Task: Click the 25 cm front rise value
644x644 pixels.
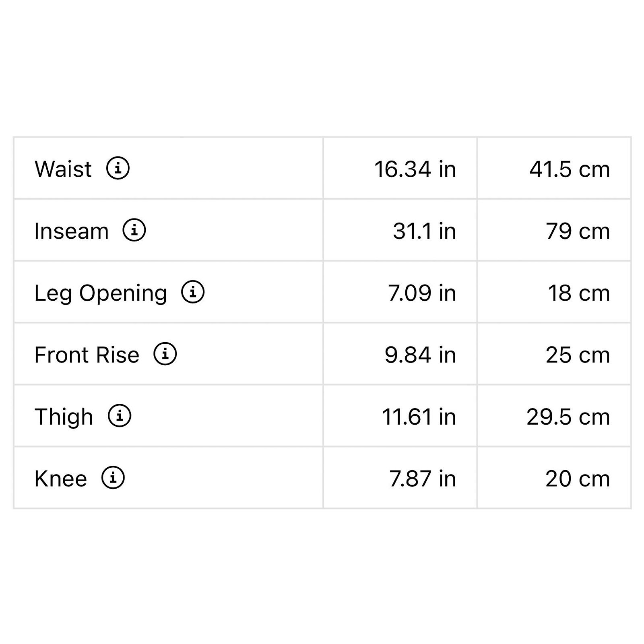Action: 578,355
